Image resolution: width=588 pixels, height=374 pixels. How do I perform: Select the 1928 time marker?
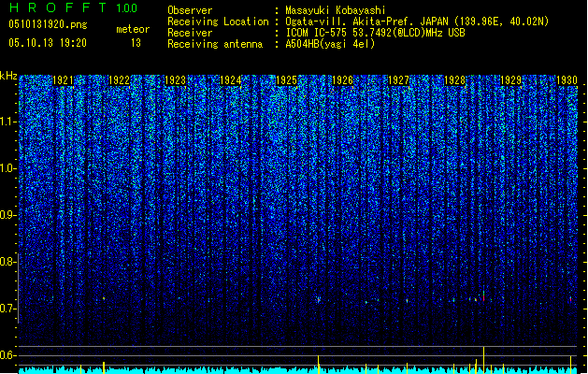[x=455, y=80]
